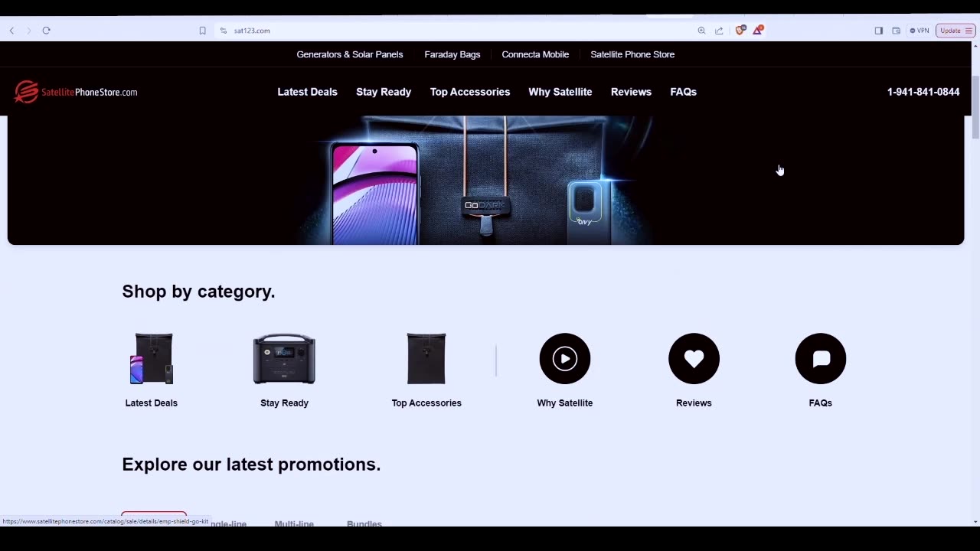The width and height of the screenshot is (980, 551).
Task: Open the Brave wallet icon
Action: click(896, 31)
